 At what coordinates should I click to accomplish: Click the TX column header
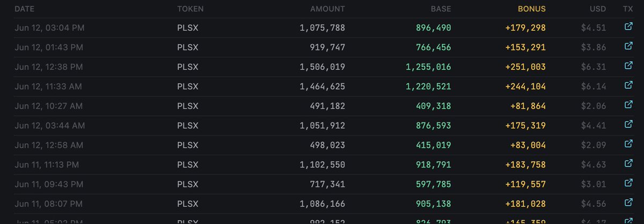coord(628,9)
